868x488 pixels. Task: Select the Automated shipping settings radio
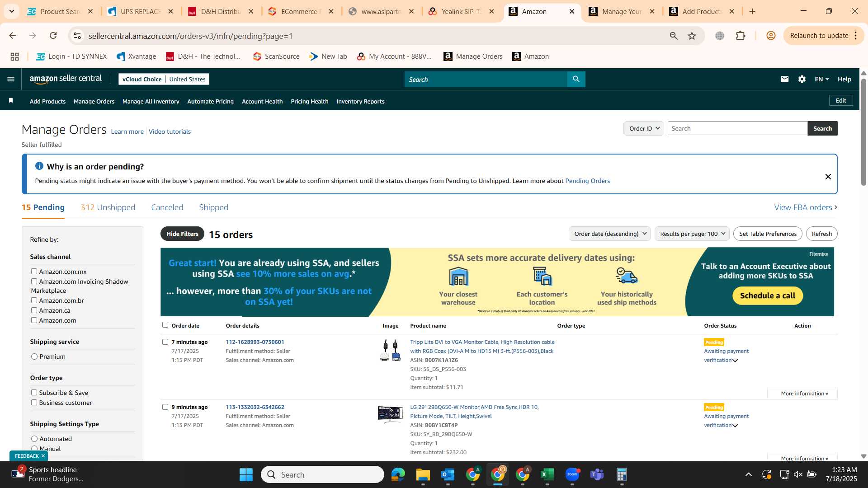coord(34,439)
